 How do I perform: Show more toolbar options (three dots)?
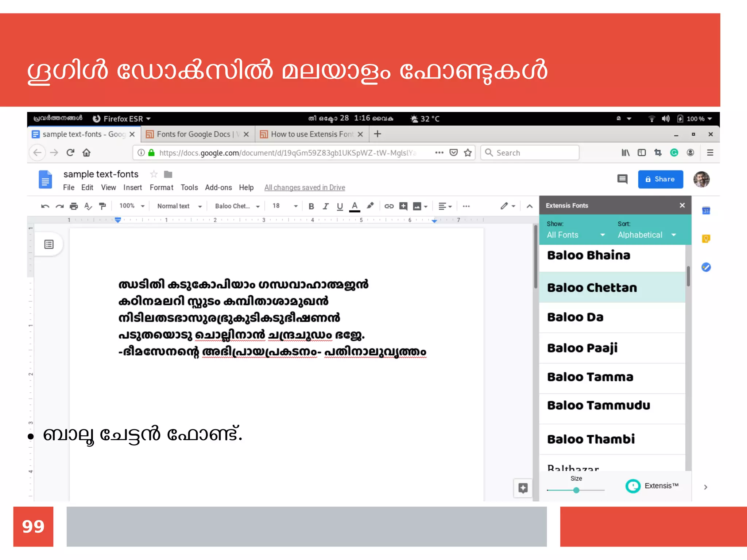(466, 206)
